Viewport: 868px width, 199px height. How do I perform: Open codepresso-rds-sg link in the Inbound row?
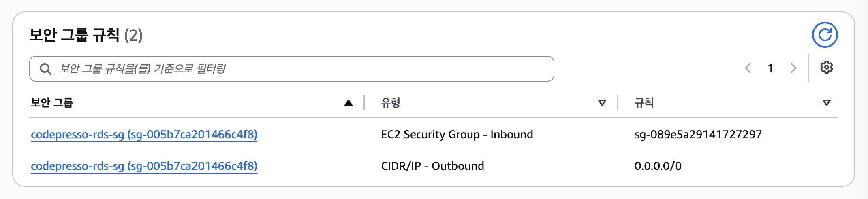tap(144, 135)
